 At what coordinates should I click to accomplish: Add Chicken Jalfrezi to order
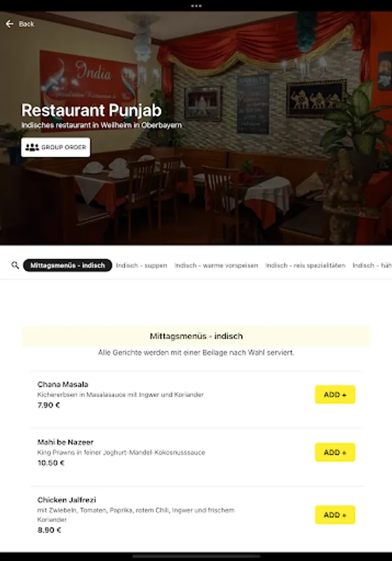335,515
